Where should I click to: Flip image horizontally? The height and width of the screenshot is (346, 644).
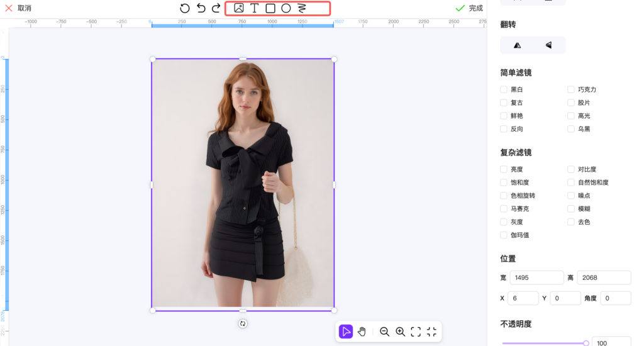point(517,45)
